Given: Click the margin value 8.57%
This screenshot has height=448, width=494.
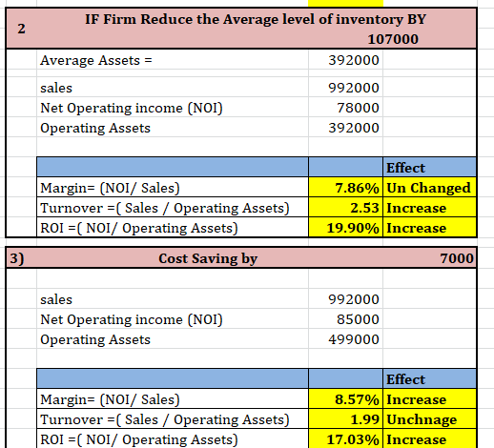Looking at the screenshot, I should pos(345,399).
